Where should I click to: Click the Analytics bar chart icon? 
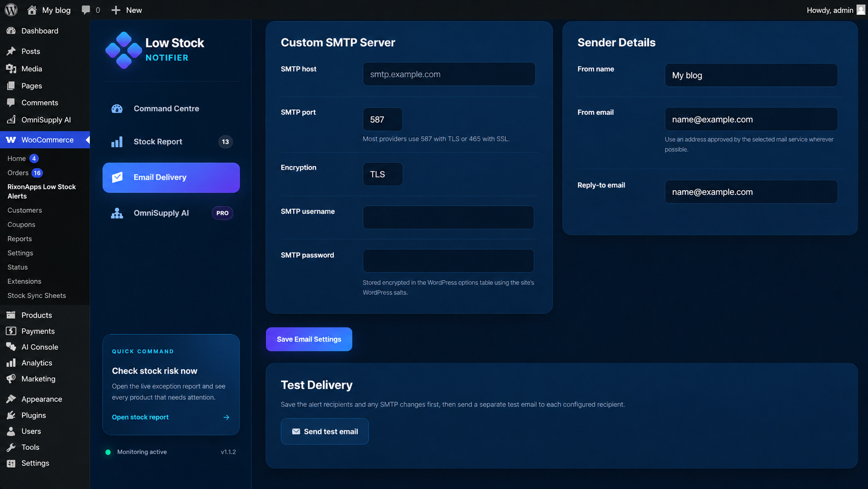[11, 363]
